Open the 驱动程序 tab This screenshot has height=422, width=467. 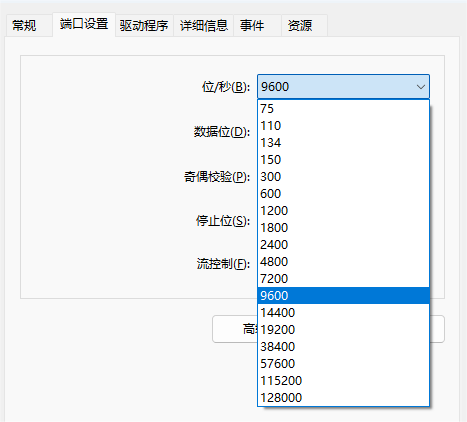point(144,25)
